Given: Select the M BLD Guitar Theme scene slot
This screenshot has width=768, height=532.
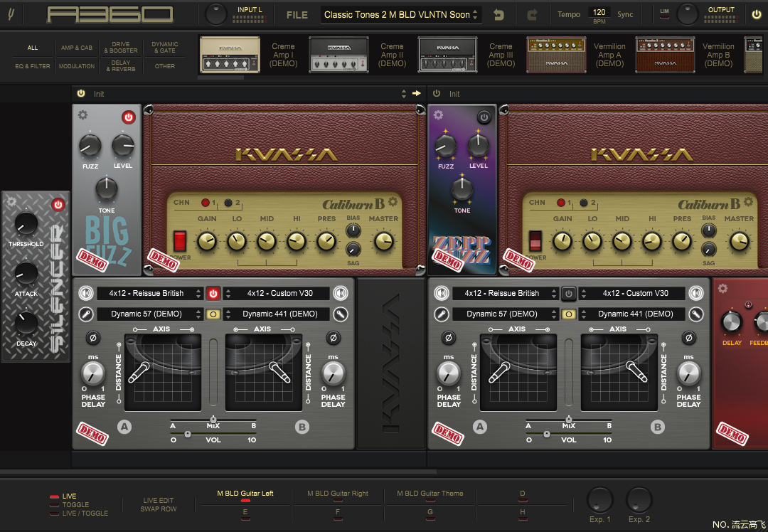Looking at the screenshot, I should tap(430, 494).
